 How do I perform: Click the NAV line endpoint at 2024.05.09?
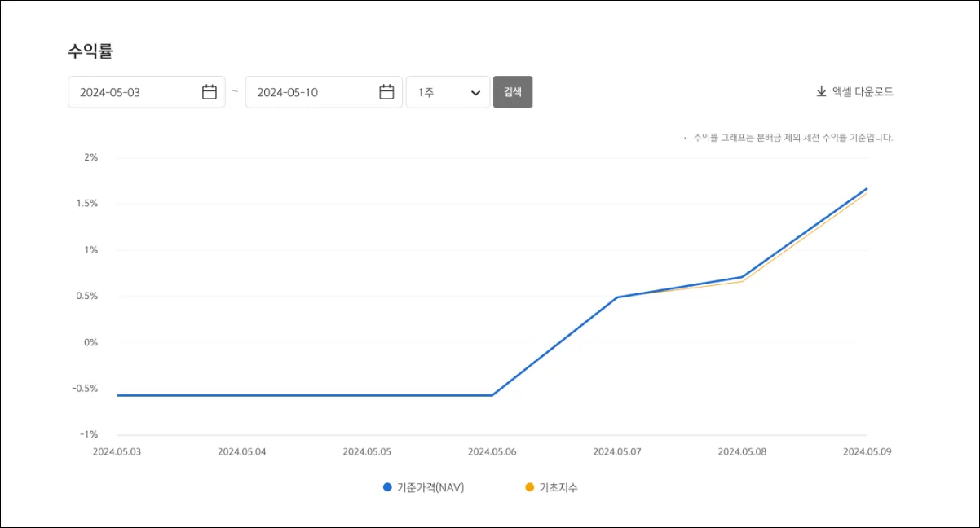(867, 189)
